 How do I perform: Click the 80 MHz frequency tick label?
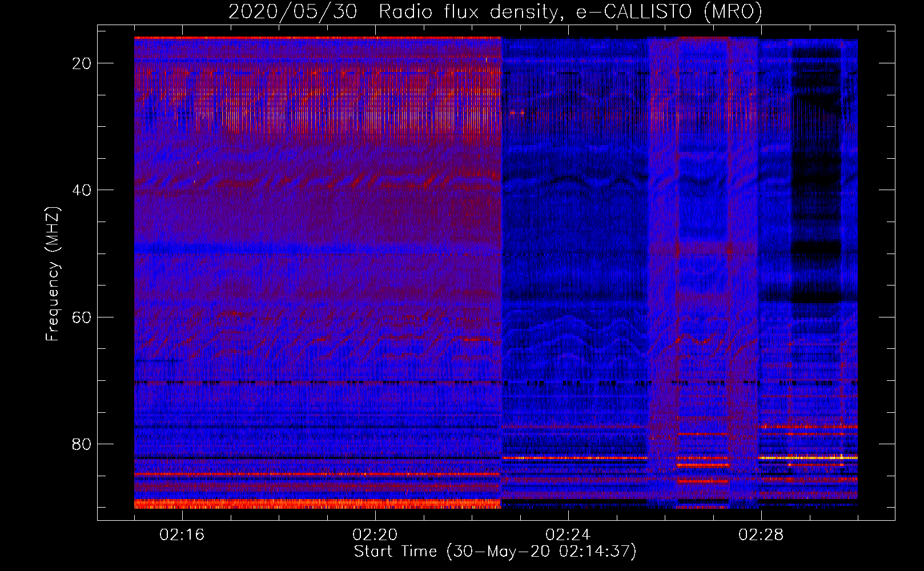coord(82,444)
